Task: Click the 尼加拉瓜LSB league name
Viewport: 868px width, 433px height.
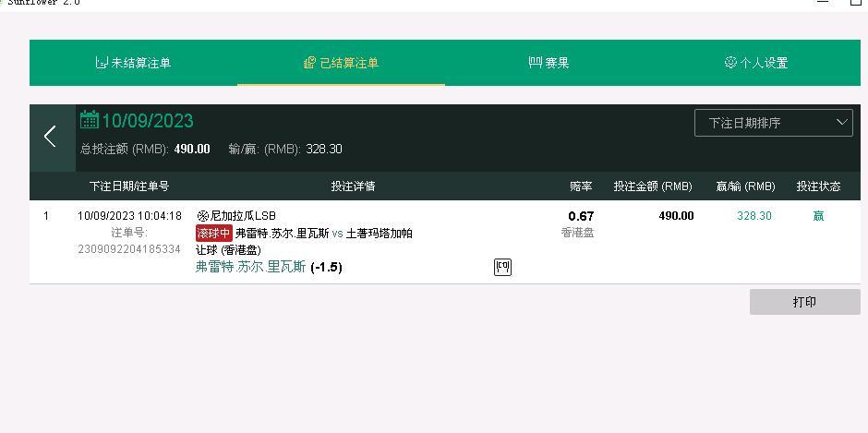Action: click(243, 216)
